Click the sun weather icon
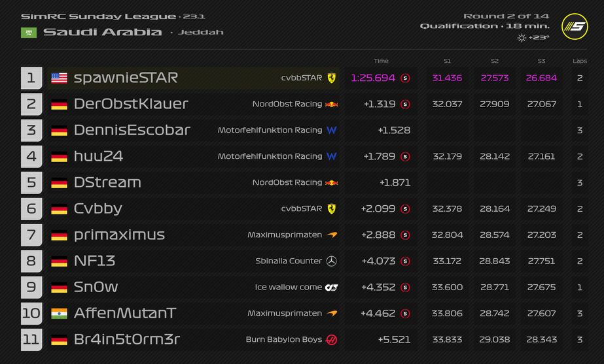604x364 pixels. 522,38
